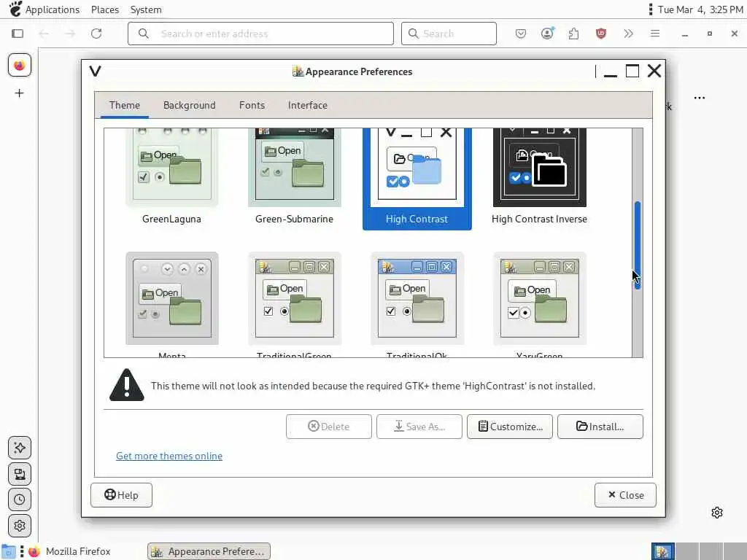Click the show desktop icon in taskbar
The width and height of the screenshot is (747, 560).
click(8, 551)
